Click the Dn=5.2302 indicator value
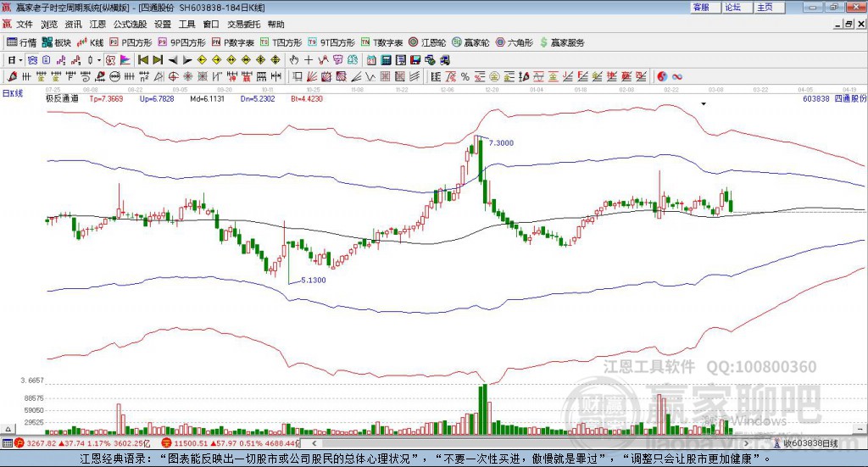The height and width of the screenshot is (467, 868). (x=258, y=98)
